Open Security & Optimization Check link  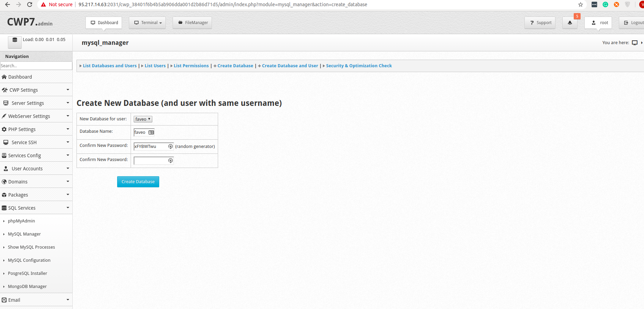pyautogui.click(x=359, y=66)
